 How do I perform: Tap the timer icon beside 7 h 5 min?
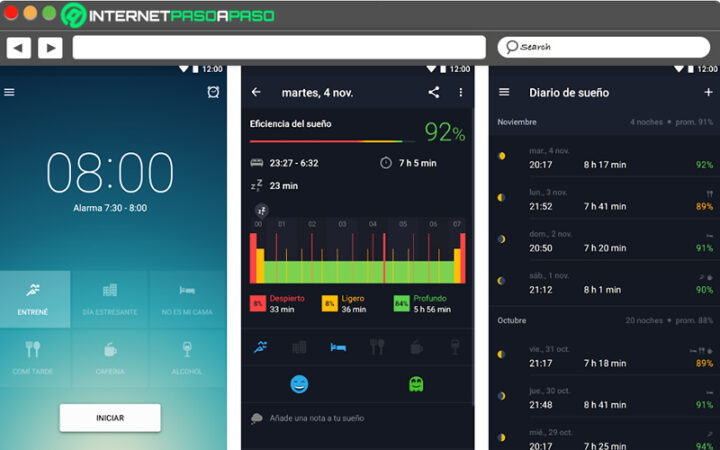point(386,163)
